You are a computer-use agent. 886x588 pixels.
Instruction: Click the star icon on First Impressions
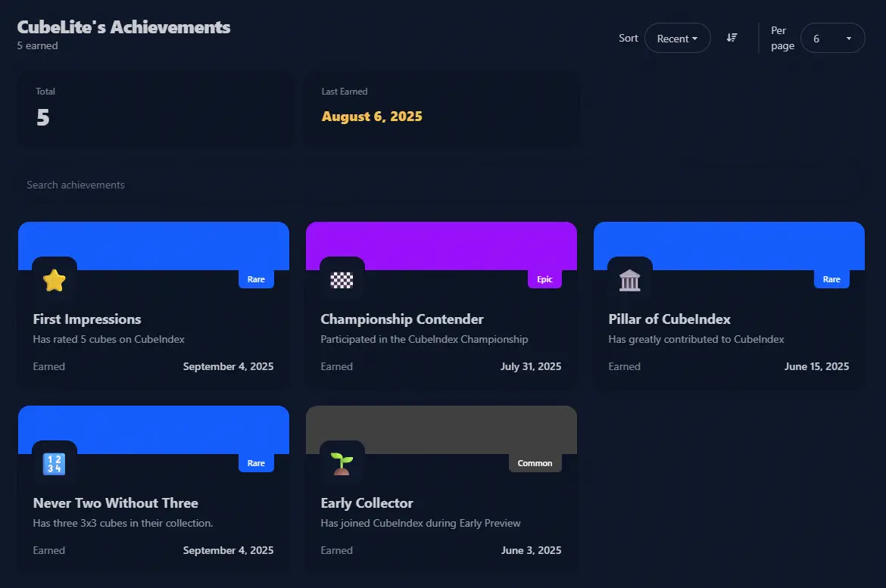tap(55, 280)
